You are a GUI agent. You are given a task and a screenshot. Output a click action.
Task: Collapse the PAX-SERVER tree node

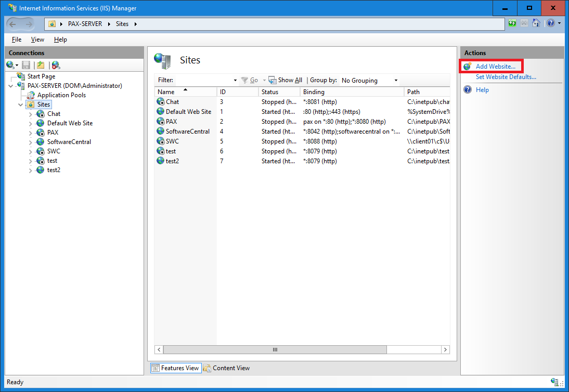11,86
